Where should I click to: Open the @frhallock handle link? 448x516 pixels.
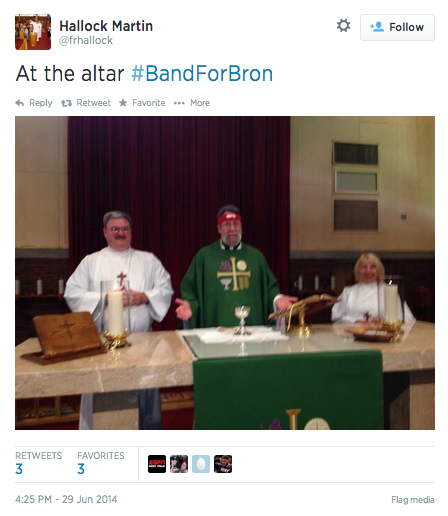coord(86,40)
